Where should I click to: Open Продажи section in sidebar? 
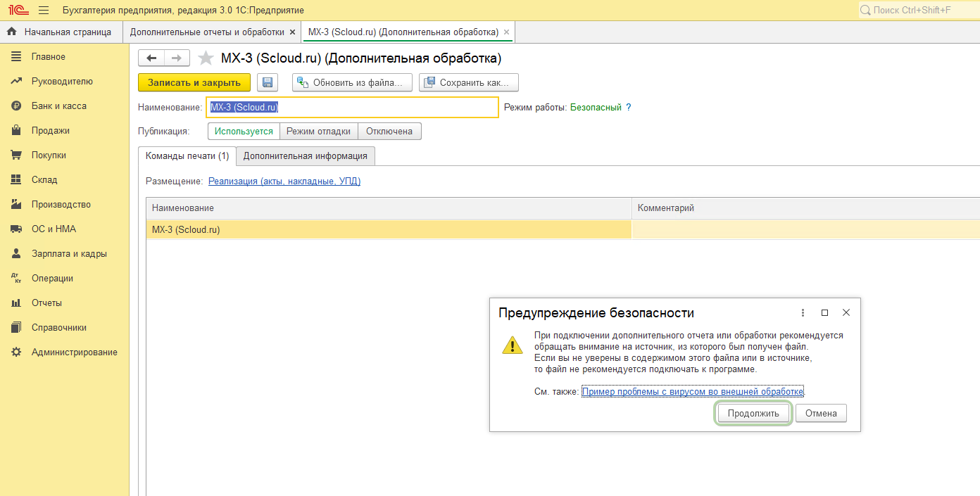click(51, 130)
